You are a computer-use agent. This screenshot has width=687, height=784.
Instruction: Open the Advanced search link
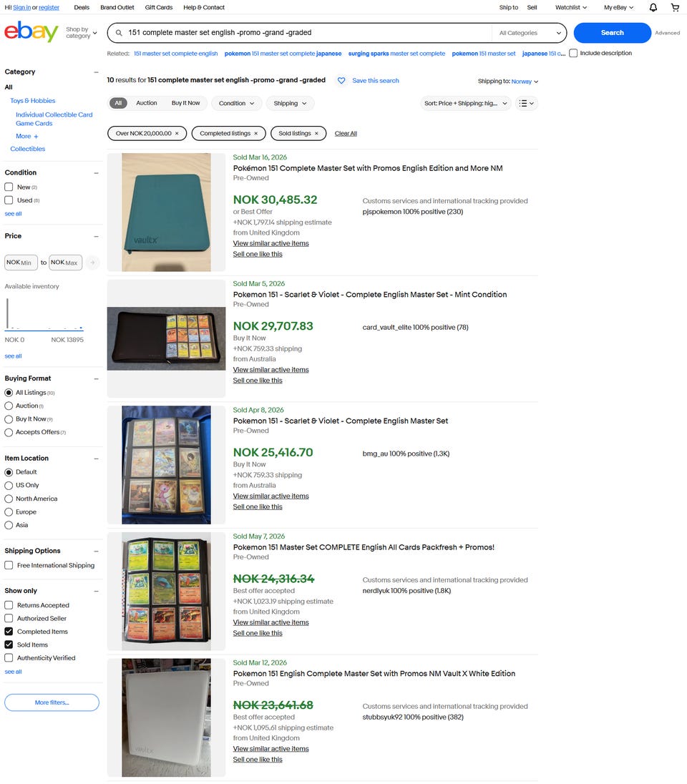[668, 33]
